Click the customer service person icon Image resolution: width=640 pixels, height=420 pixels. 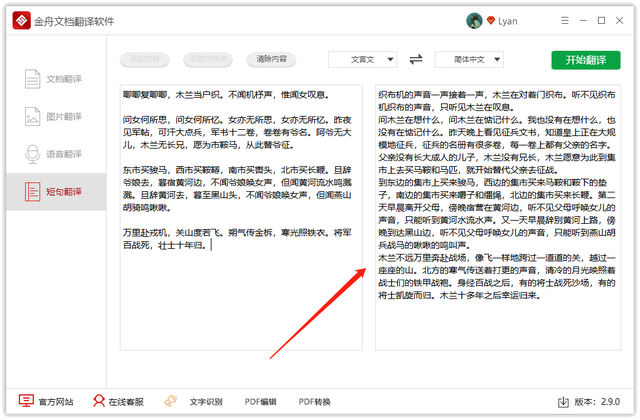(98, 401)
